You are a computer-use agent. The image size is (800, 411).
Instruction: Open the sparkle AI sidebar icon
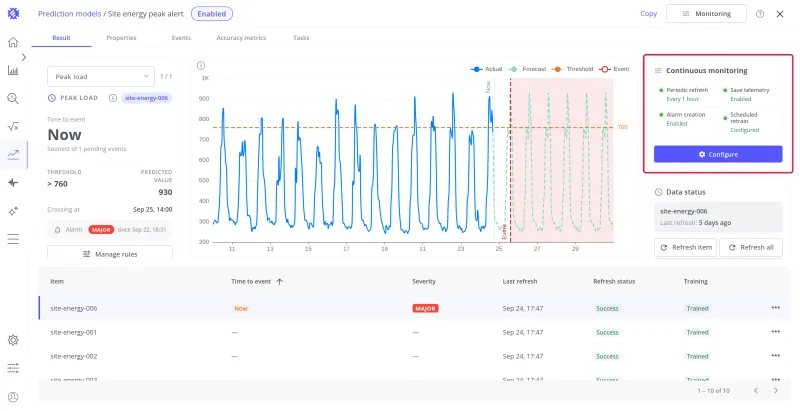pyautogui.click(x=13, y=211)
